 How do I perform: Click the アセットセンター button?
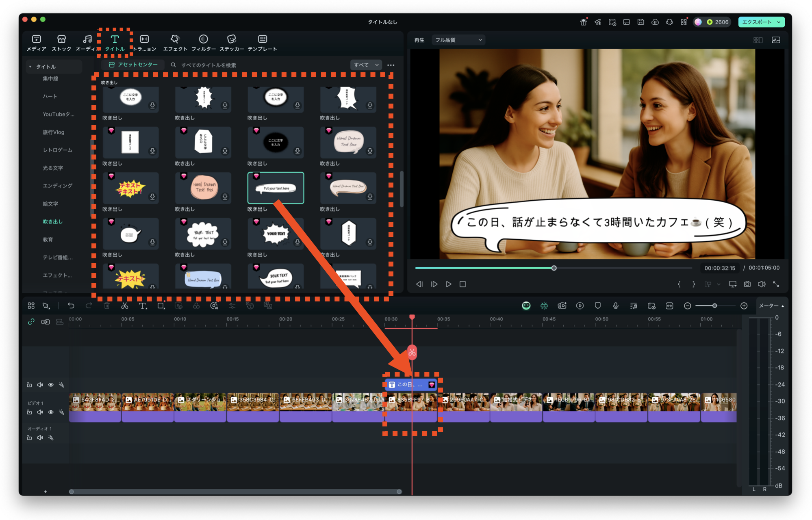click(133, 65)
